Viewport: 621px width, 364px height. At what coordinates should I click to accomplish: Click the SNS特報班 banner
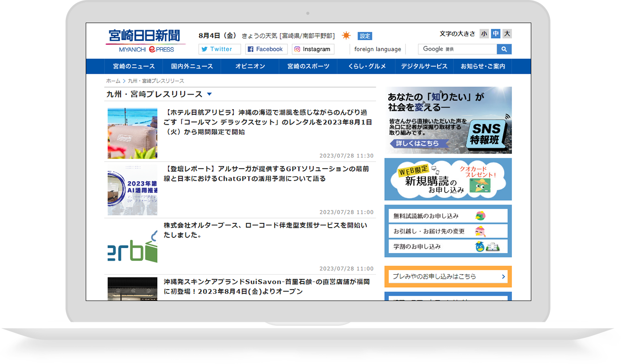[448, 120]
